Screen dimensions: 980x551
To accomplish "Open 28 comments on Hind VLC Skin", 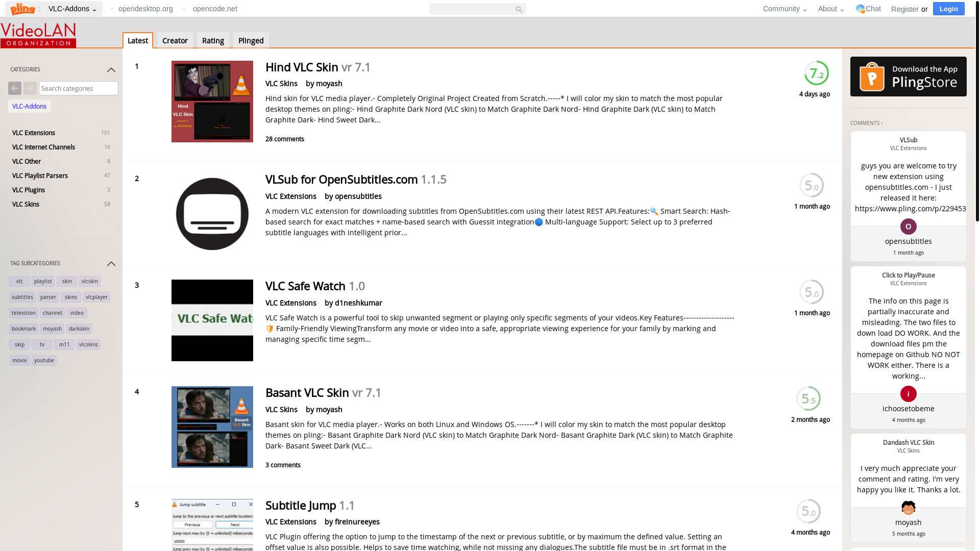I will point(285,139).
